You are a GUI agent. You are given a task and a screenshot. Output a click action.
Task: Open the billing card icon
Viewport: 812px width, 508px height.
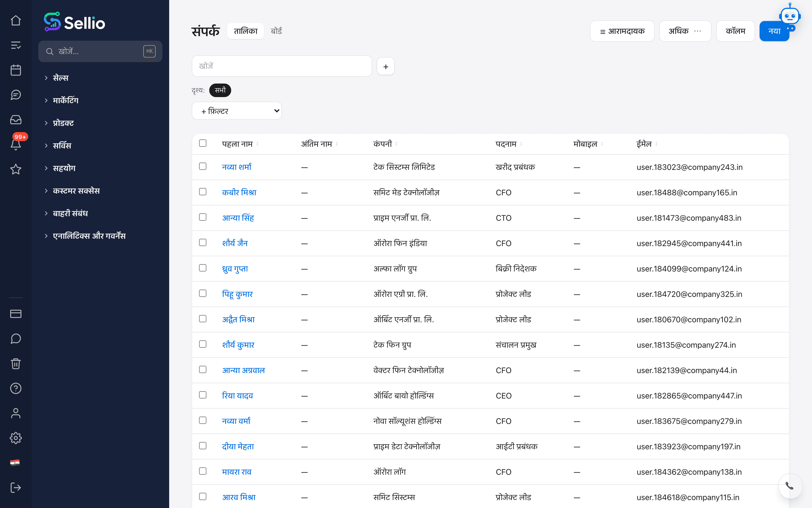tap(16, 314)
